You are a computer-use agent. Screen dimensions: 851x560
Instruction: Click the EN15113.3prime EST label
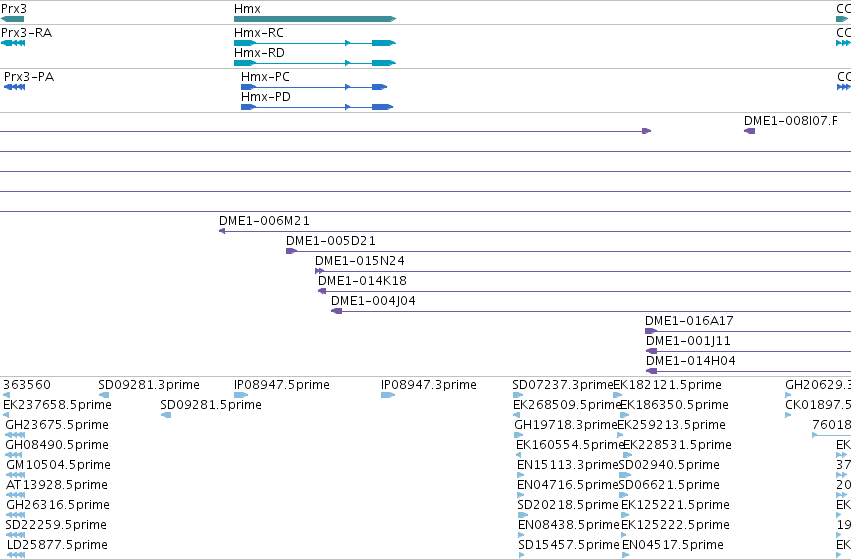568,466
